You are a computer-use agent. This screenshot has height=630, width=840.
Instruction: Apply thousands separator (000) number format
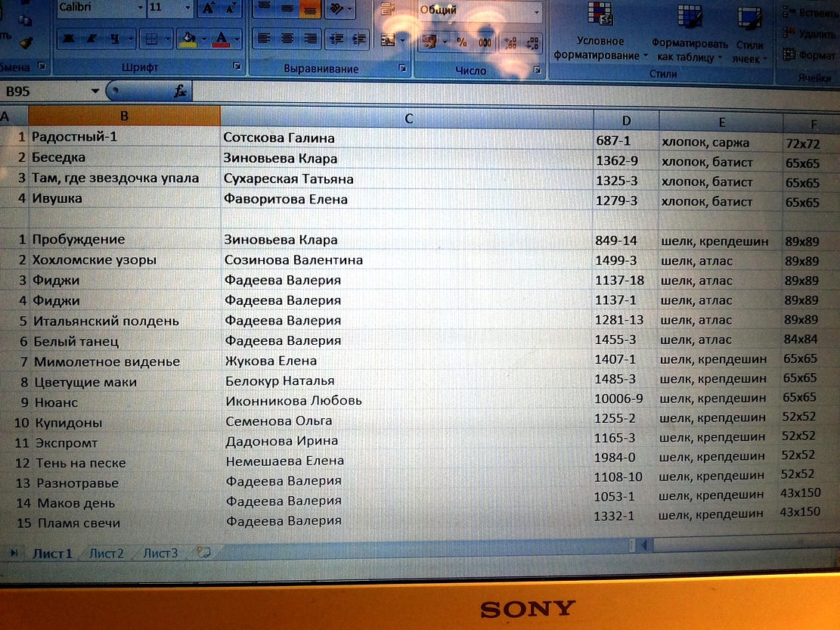click(x=485, y=42)
